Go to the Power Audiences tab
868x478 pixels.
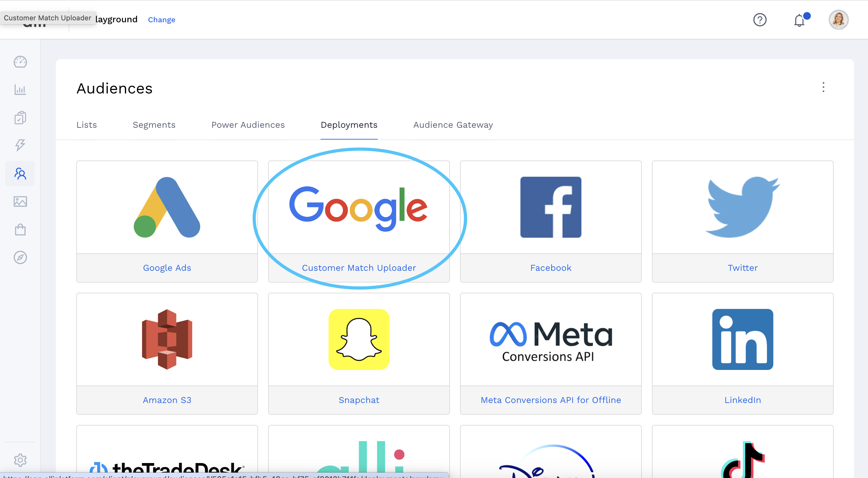pos(248,125)
